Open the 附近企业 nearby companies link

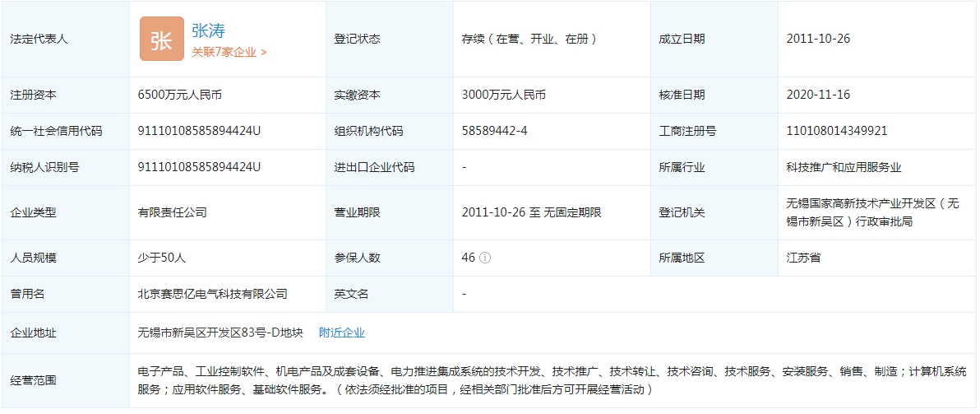(x=342, y=333)
